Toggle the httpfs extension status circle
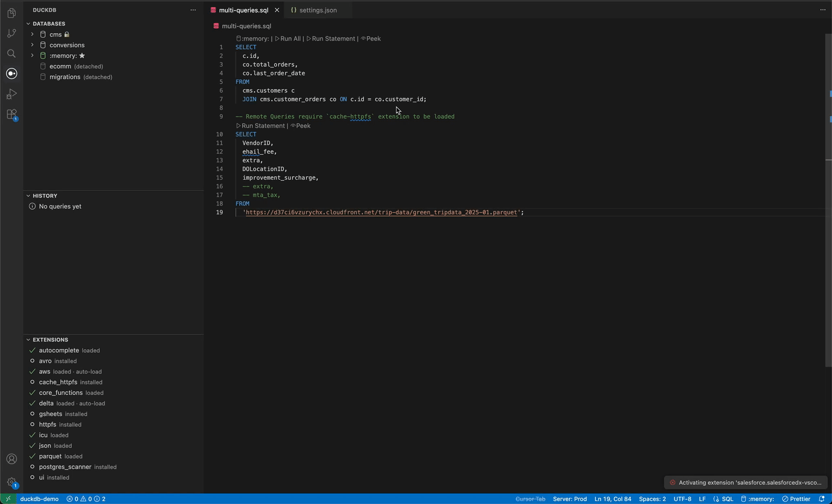This screenshot has width=832, height=504. click(x=32, y=425)
